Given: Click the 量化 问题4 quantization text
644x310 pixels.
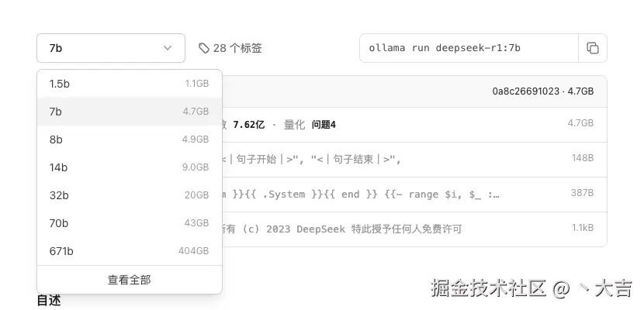Looking at the screenshot, I should 310,125.
